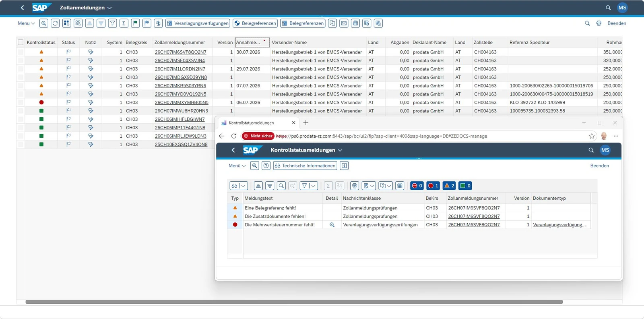Open the Menü dropdown in main window
644x319 pixels.
pos(26,23)
